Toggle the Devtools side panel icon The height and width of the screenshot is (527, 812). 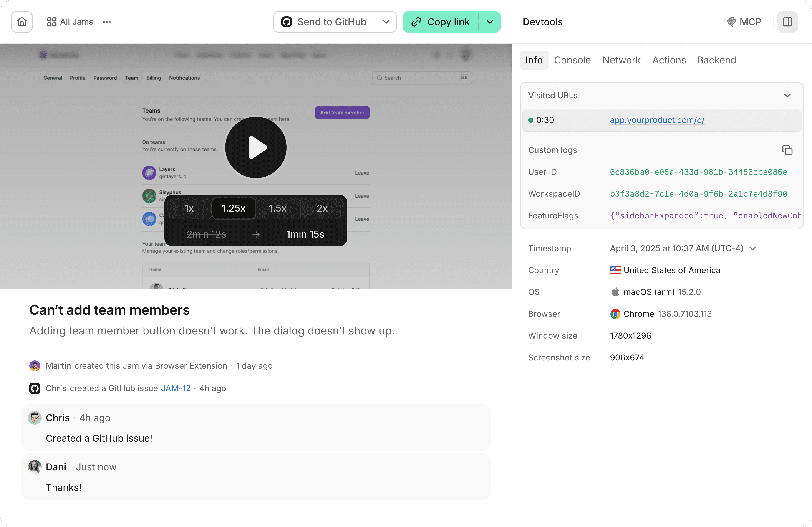(x=787, y=22)
